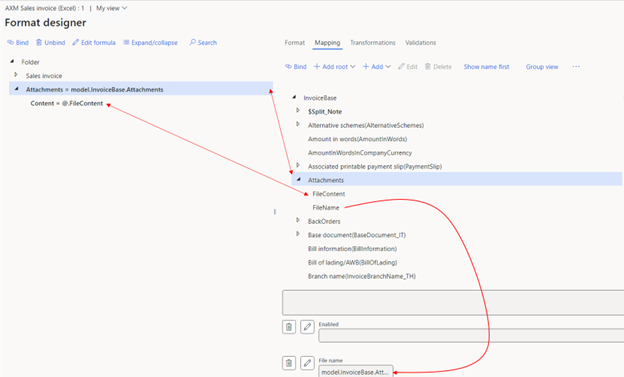Collapse the Attachments data source node

point(298,179)
